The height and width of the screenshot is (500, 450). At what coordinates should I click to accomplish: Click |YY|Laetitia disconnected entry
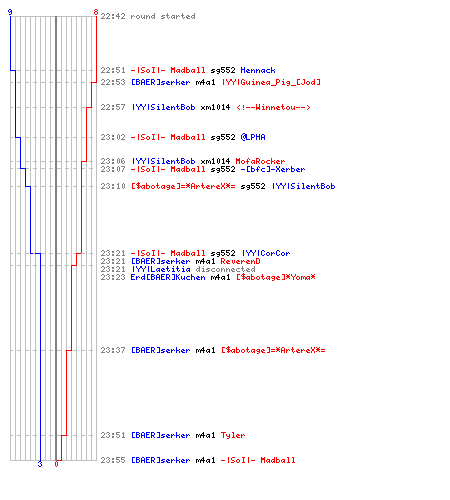click(193, 269)
